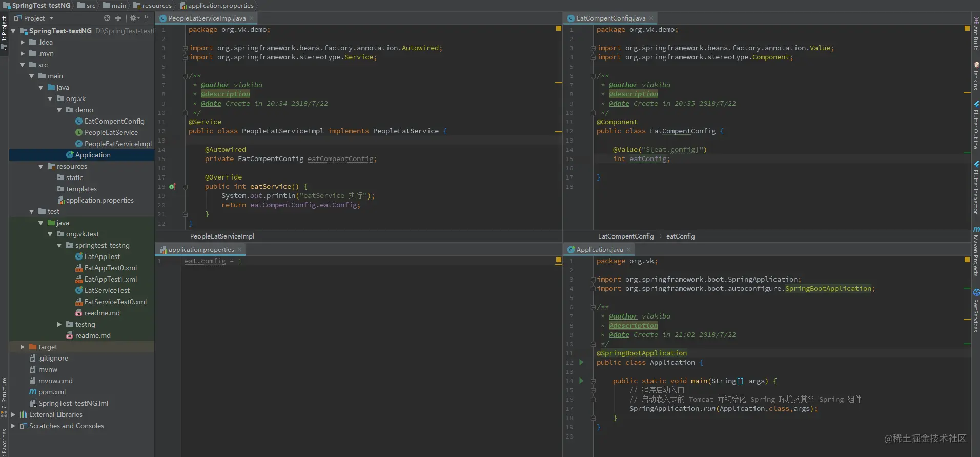Fold the main method in Application.java
Image resolution: width=980 pixels, height=457 pixels.
pos(593,381)
